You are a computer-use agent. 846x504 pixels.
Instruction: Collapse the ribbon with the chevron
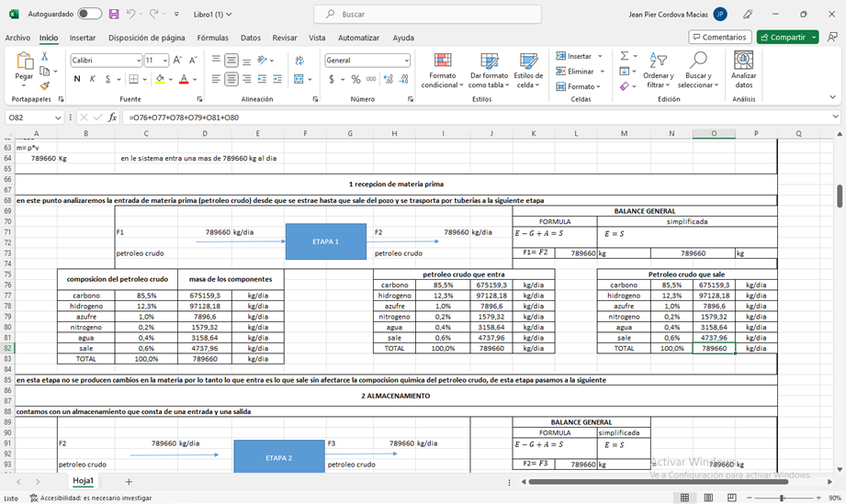(x=832, y=97)
